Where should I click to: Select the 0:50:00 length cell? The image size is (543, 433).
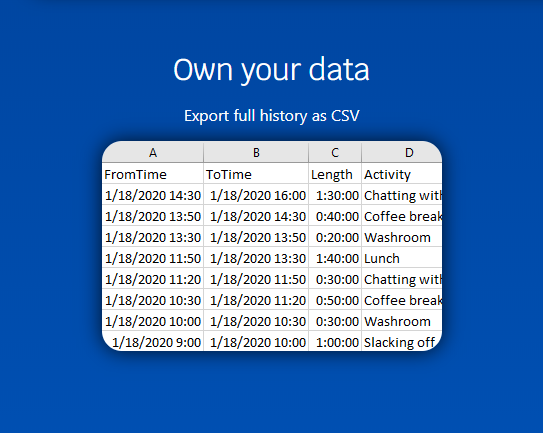pyautogui.click(x=335, y=300)
